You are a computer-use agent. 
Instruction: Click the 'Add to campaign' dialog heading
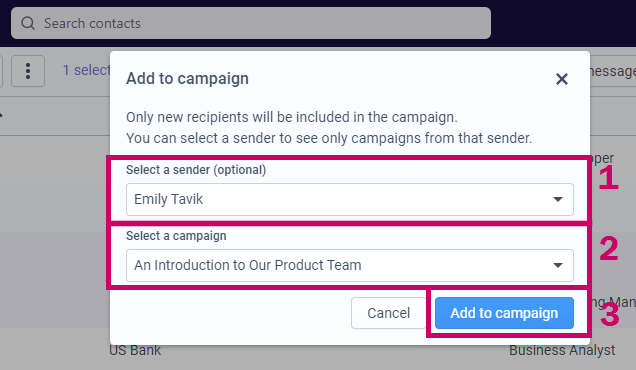click(187, 78)
